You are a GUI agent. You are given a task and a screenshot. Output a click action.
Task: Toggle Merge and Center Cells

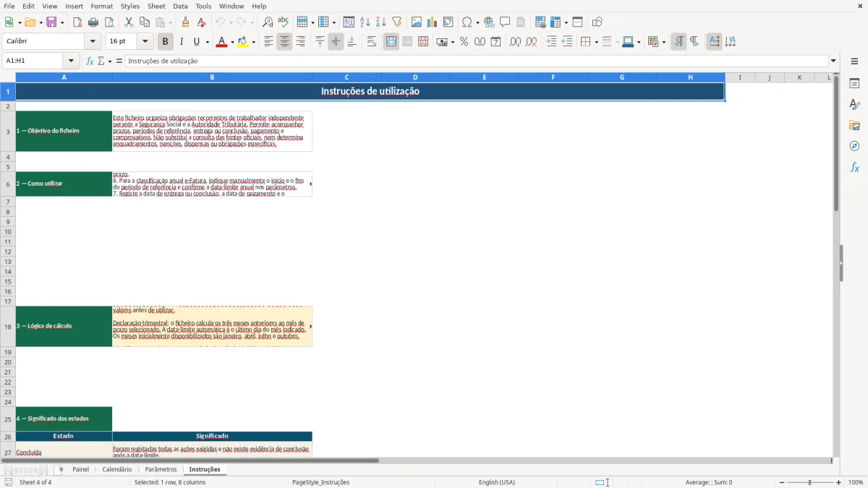[391, 42]
